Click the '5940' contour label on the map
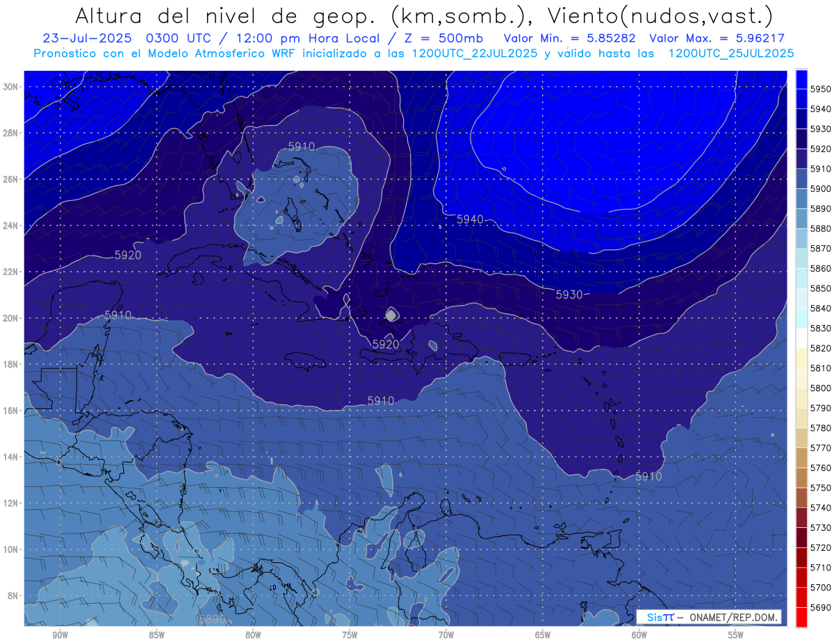Screen dimensions: 834x644 [x=470, y=220]
